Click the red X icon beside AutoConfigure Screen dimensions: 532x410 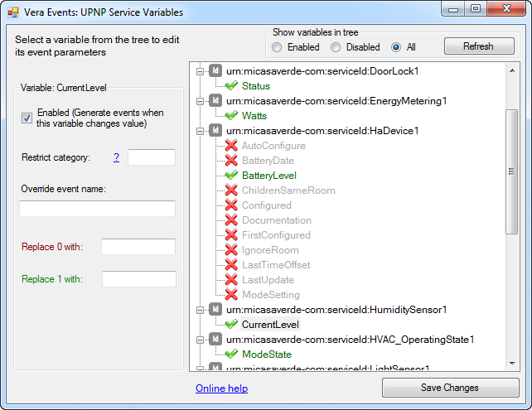click(x=231, y=146)
